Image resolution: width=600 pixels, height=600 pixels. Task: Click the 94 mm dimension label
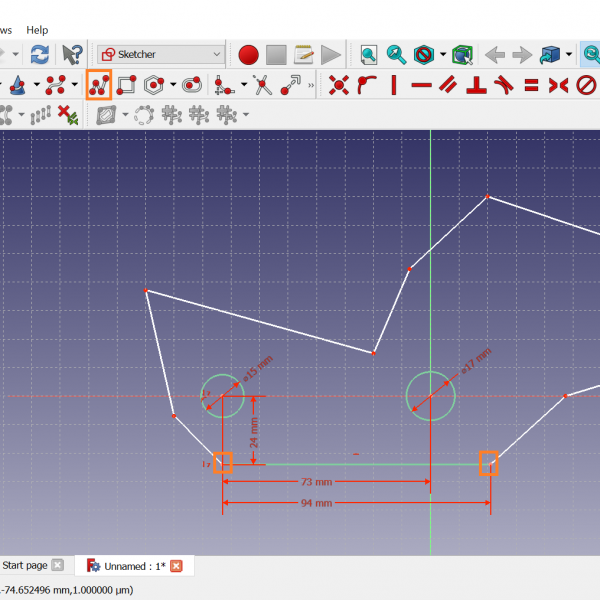[316, 503]
